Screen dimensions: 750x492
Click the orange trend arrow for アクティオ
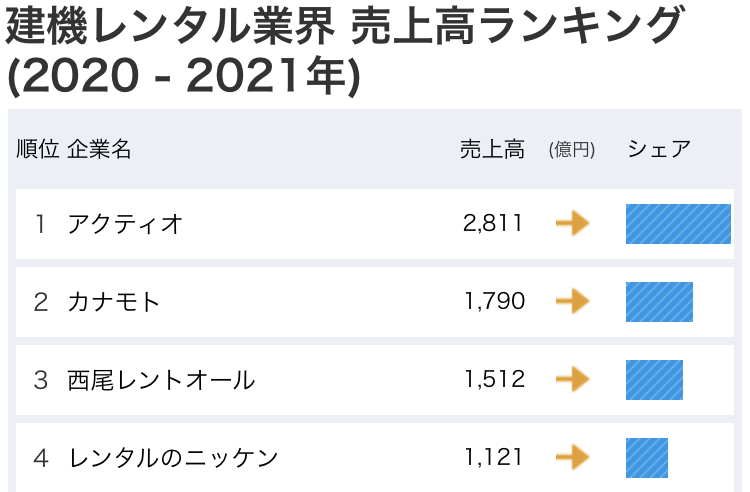coord(572,223)
